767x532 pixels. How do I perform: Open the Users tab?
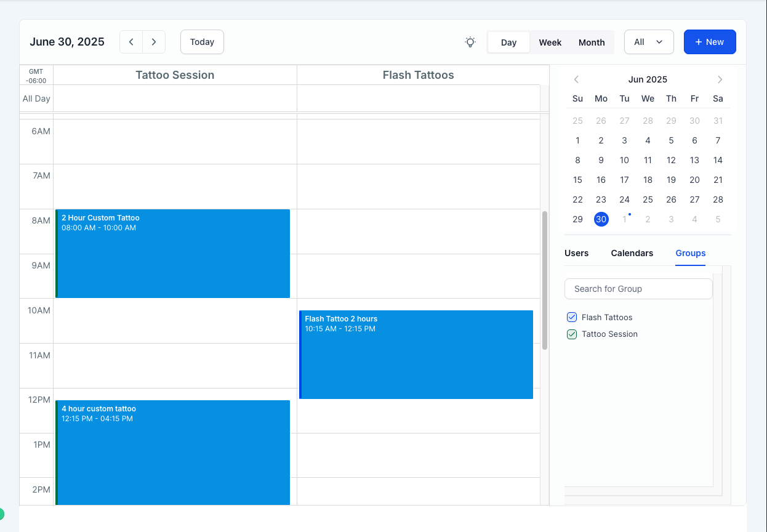[x=576, y=253]
